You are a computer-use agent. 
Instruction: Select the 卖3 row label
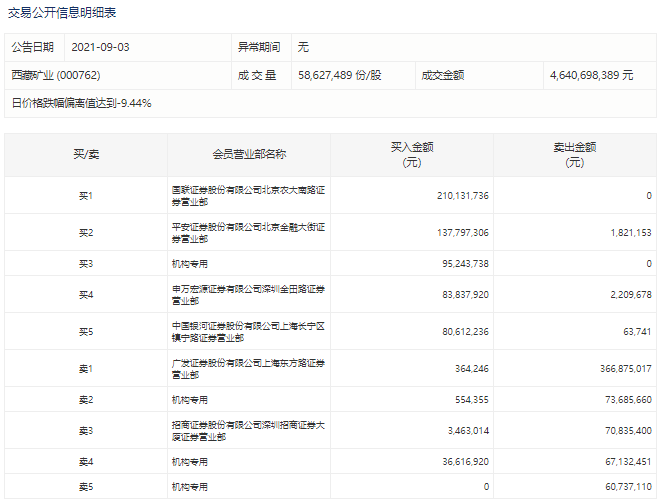(x=86, y=431)
